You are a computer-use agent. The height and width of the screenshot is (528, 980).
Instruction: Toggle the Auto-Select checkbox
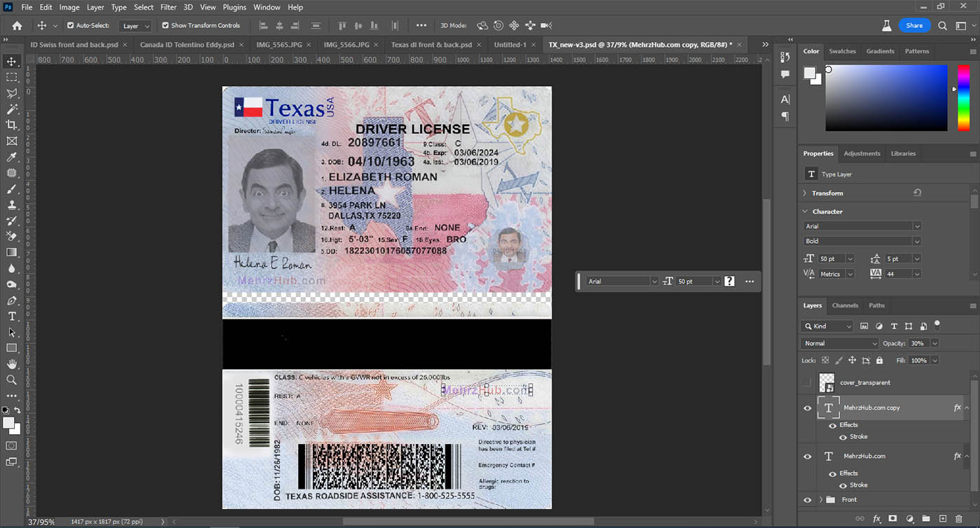pyautogui.click(x=71, y=25)
